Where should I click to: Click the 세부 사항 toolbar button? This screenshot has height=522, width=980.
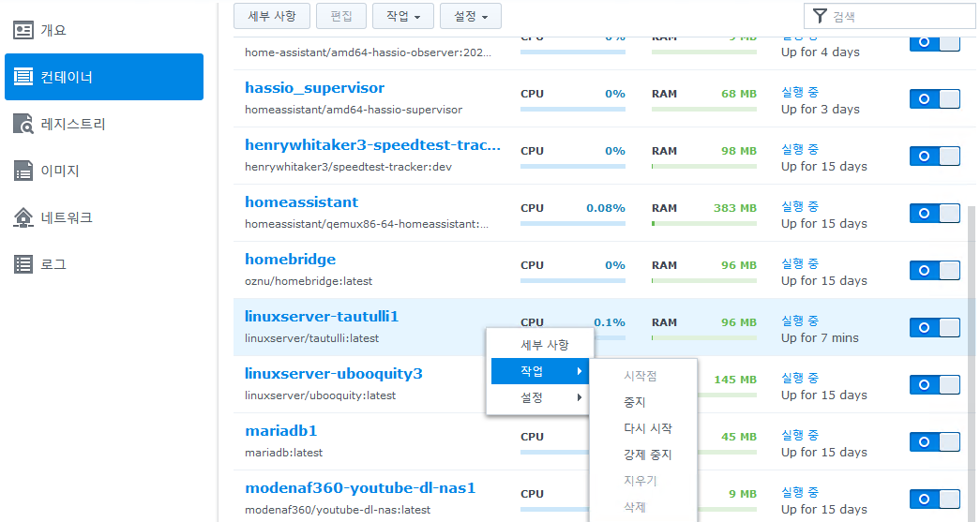(272, 16)
